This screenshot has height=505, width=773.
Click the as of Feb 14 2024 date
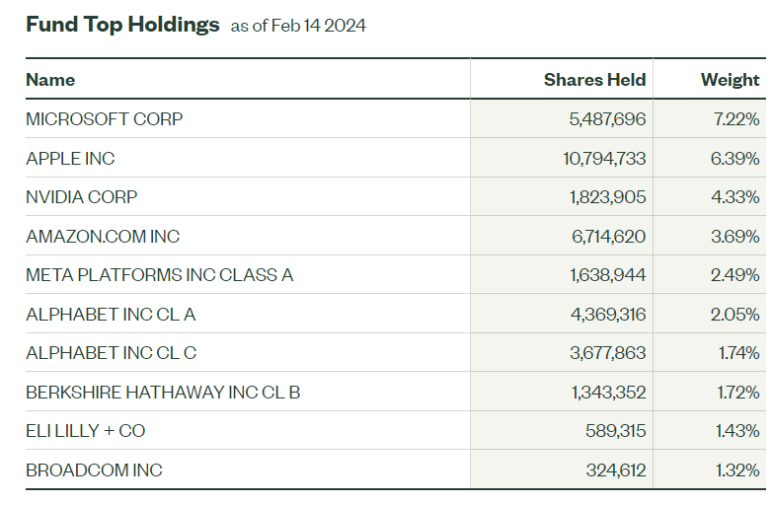pos(298,26)
